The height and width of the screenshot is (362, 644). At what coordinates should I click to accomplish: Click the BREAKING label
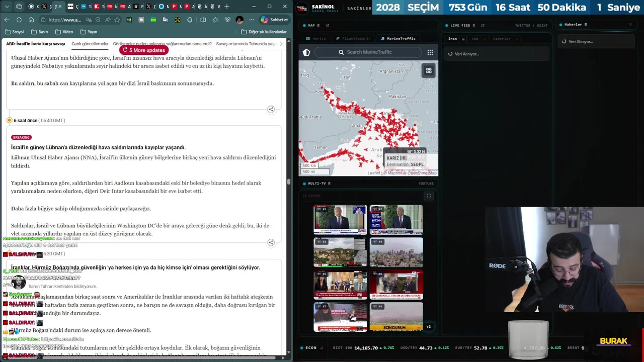coord(21,137)
